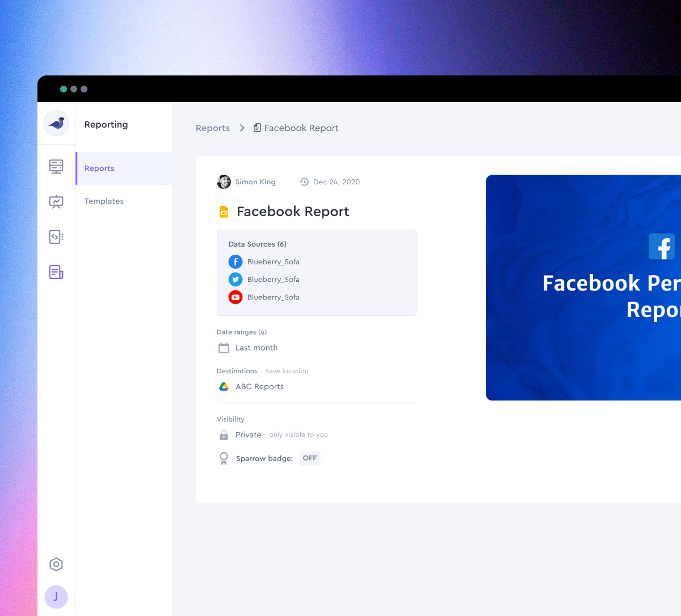Image resolution: width=681 pixels, height=616 pixels.
Task: Click the YouTube data source icon
Action: (236, 297)
